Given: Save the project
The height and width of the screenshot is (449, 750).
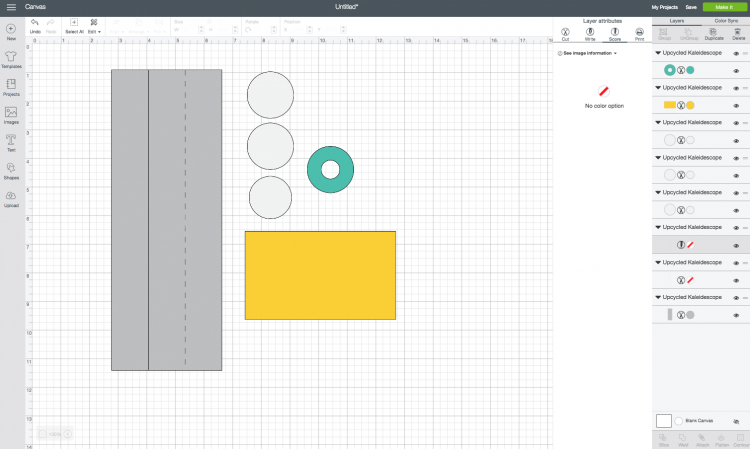Looking at the screenshot, I should 691,7.
